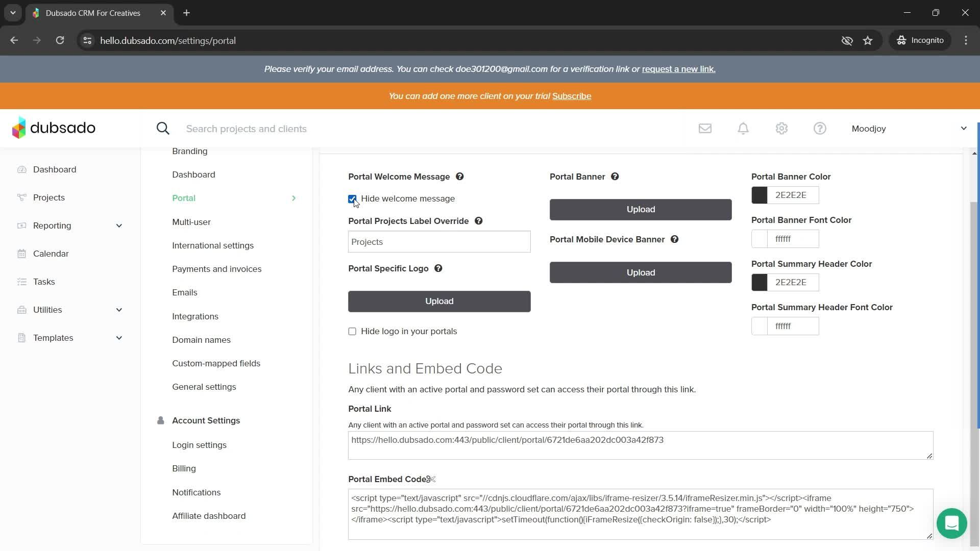
Task: Expand the Reporting menu
Action: tap(119, 226)
